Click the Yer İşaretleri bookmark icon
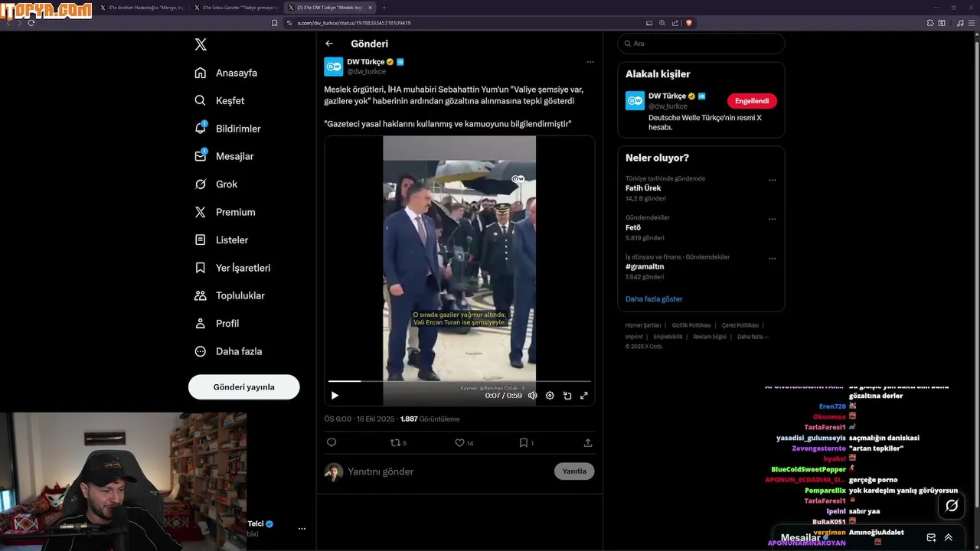Viewport: 980px width, 551px height. [x=201, y=268]
